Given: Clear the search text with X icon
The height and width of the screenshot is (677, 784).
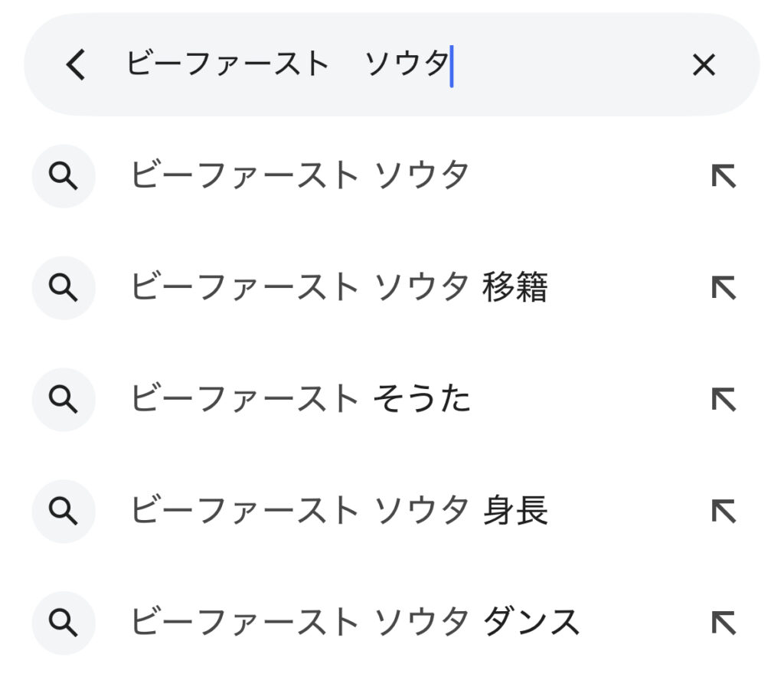Looking at the screenshot, I should click(x=703, y=65).
